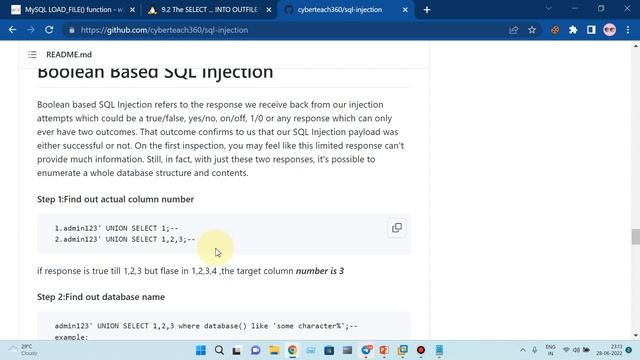This screenshot has height=360, width=640.
Task: Click the README.md file name
Action: point(69,54)
